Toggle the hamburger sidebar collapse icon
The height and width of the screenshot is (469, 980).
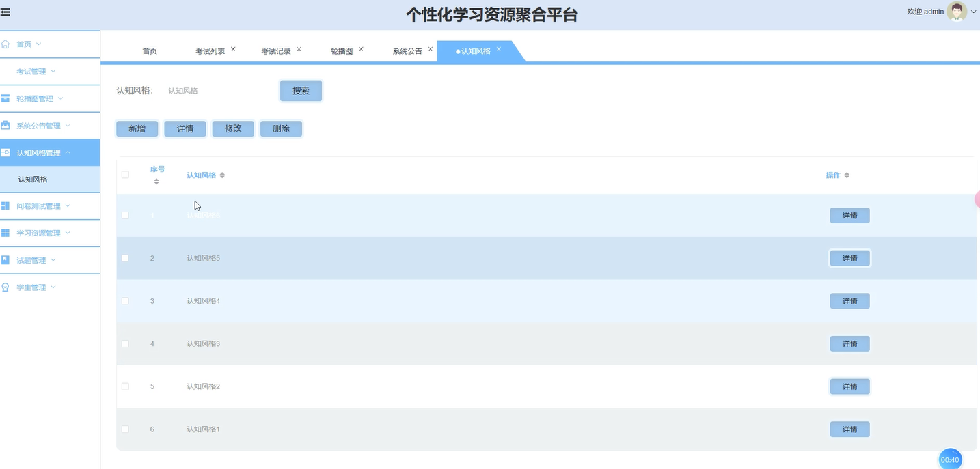pos(5,12)
